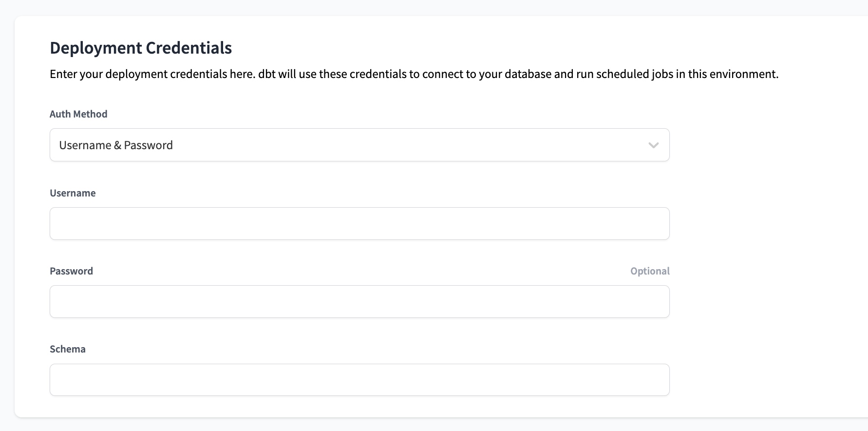
Task: Click the deployment credentials description text
Action: pos(414,74)
